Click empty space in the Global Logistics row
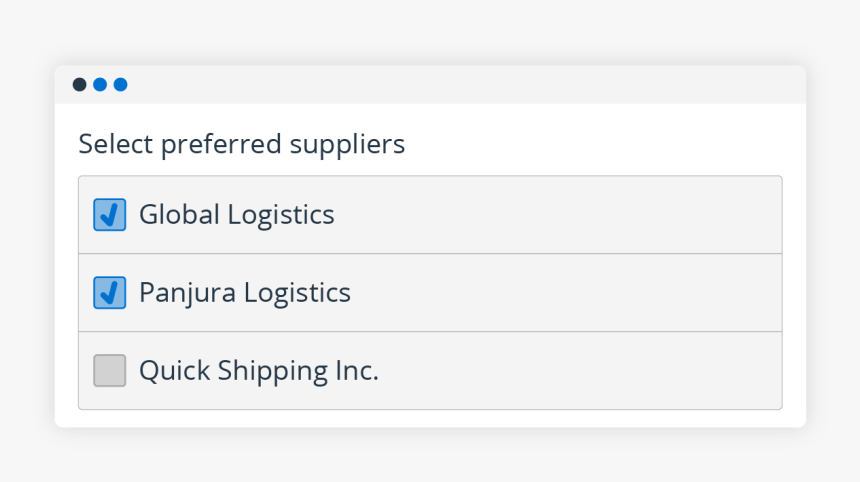 (560, 215)
